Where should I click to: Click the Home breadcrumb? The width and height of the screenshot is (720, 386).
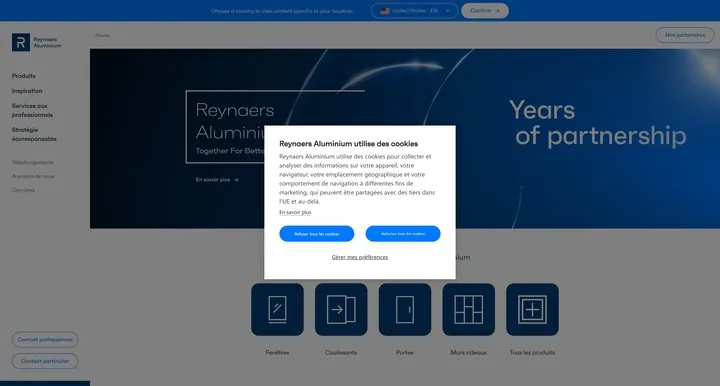(x=102, y=35)
